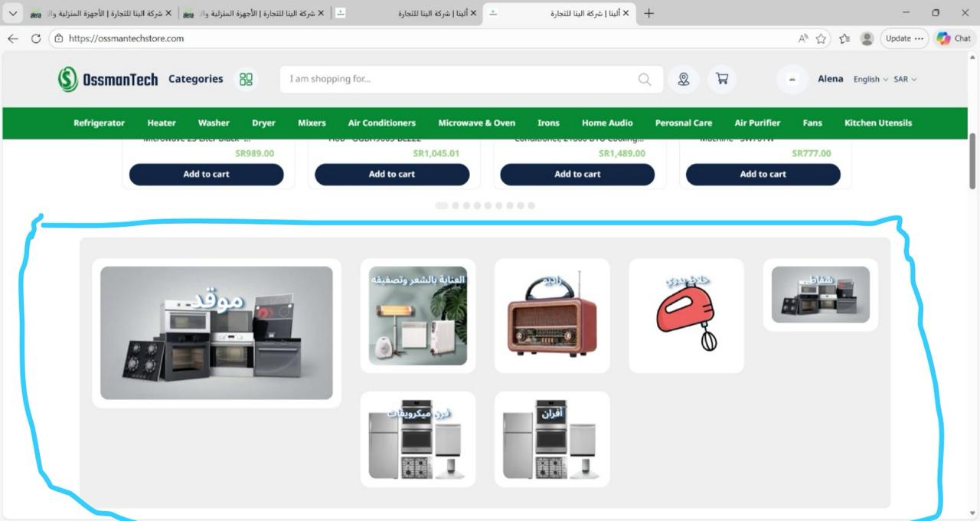980x521 pixels.
Task: Open Copilot Chat in browser toolbar
Action: point(953,38)
